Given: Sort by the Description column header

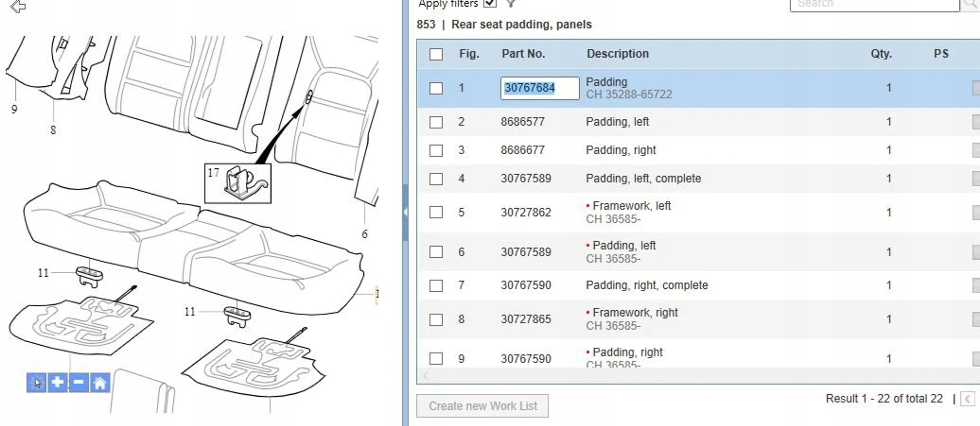Looking at the screenshot, I should click(x=617, y=54).
